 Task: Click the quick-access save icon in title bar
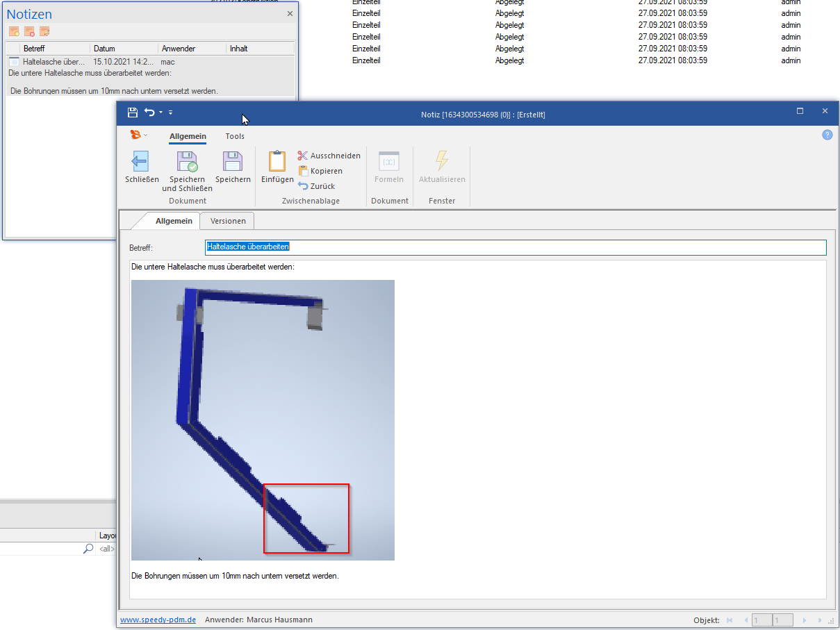[133, 113]
